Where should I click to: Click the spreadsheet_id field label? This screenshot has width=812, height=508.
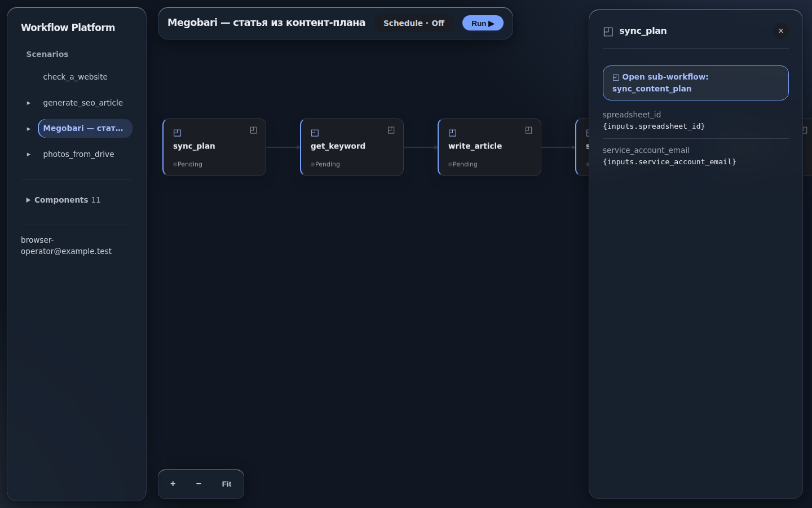[x=632, y=115]
